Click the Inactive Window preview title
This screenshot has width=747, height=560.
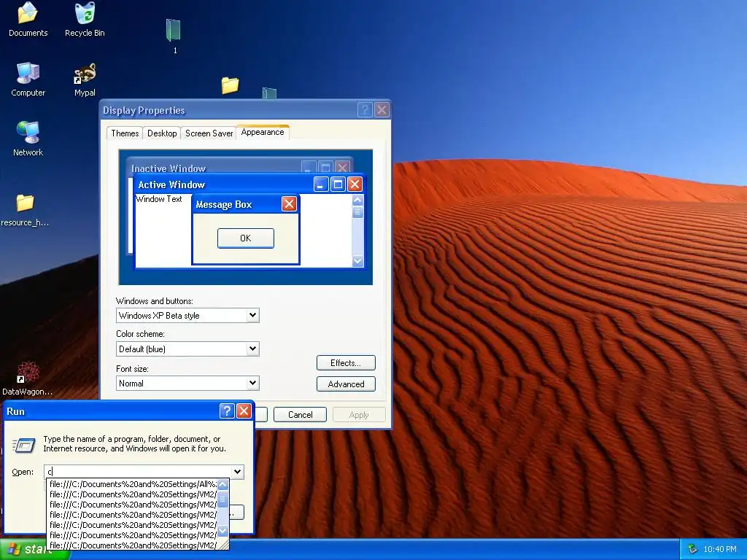click(169, 168)
